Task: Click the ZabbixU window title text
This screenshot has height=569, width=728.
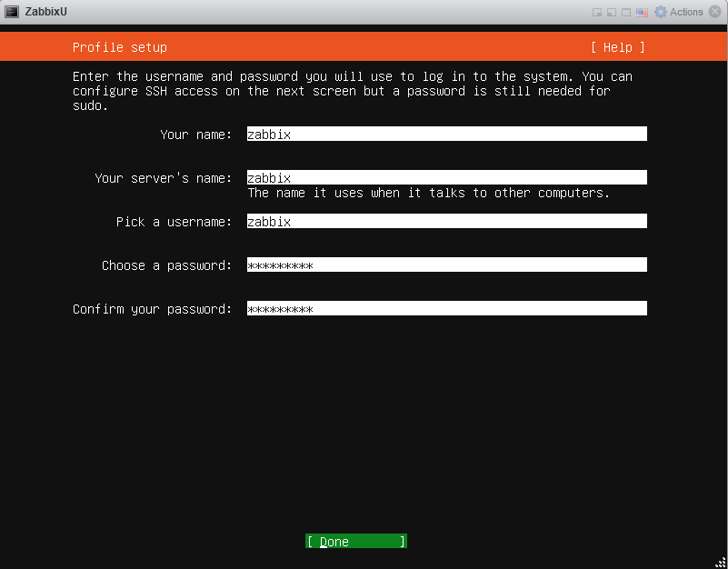Action: (46, 12)
